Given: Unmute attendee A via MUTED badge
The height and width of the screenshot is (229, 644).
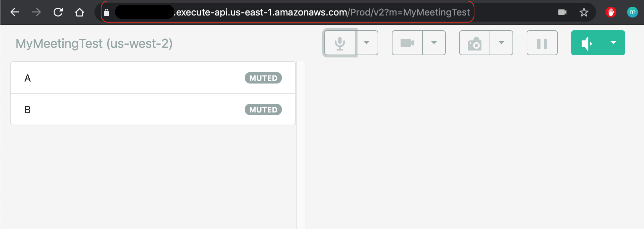Looking at the screenshot, I should click(x=263, y=78).
